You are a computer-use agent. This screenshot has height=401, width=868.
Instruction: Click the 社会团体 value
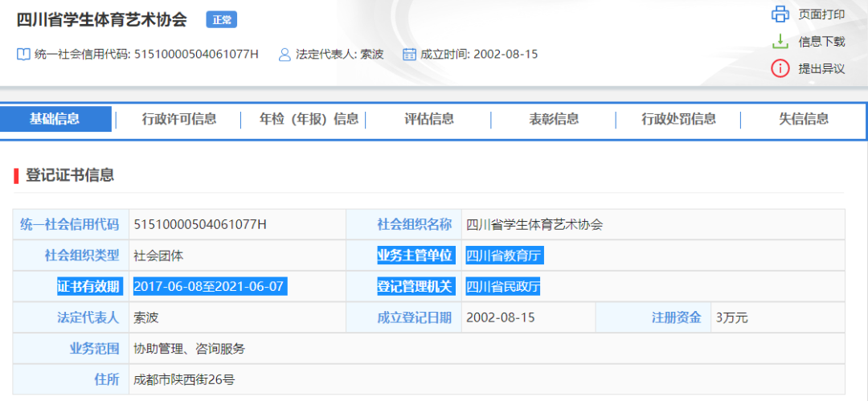158,256
